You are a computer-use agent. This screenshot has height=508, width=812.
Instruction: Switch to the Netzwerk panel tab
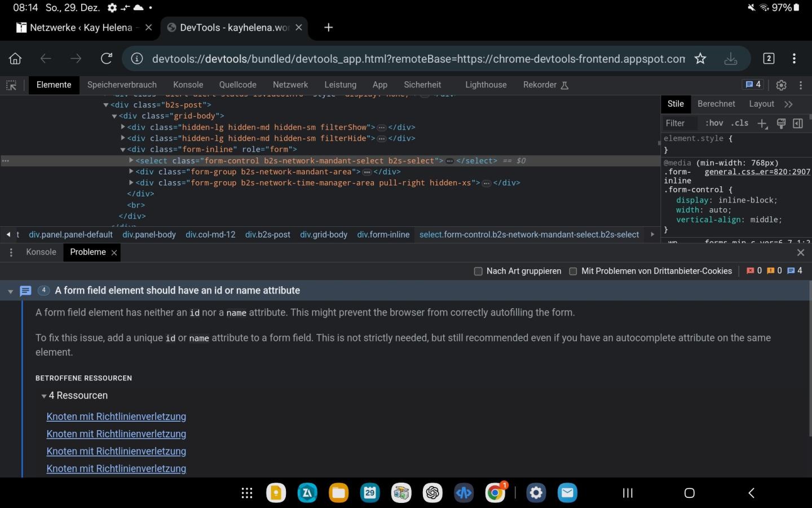[290, 85]
